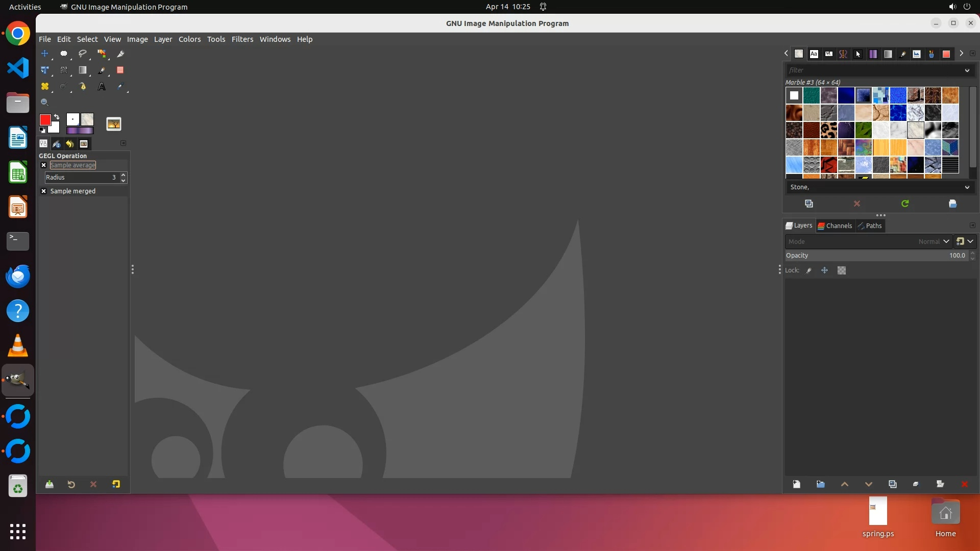Select the Text tool

point(102,87)
